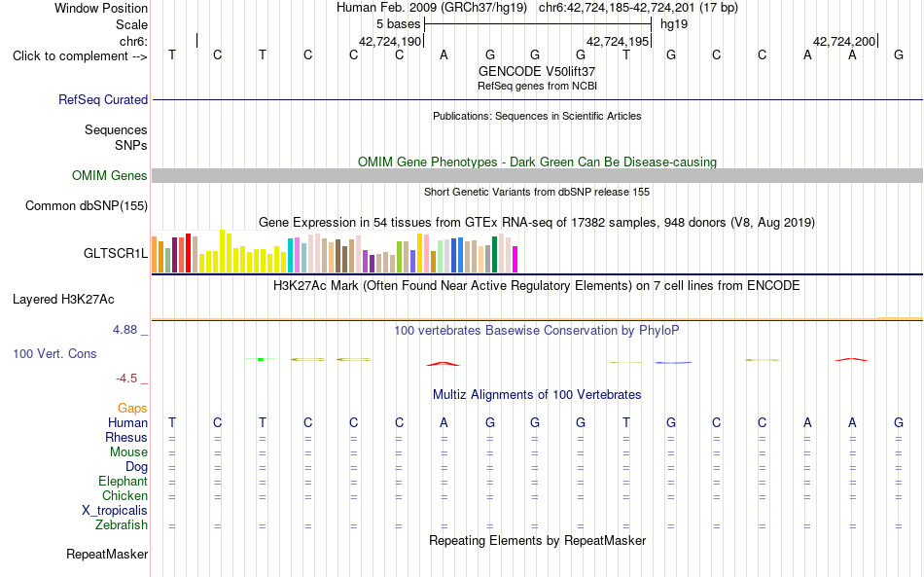The height and width of the screenshot is (577, 924).
Task: Click 'Gene Expression in 54 tissues' GTEx title
Action: (537, 222)
